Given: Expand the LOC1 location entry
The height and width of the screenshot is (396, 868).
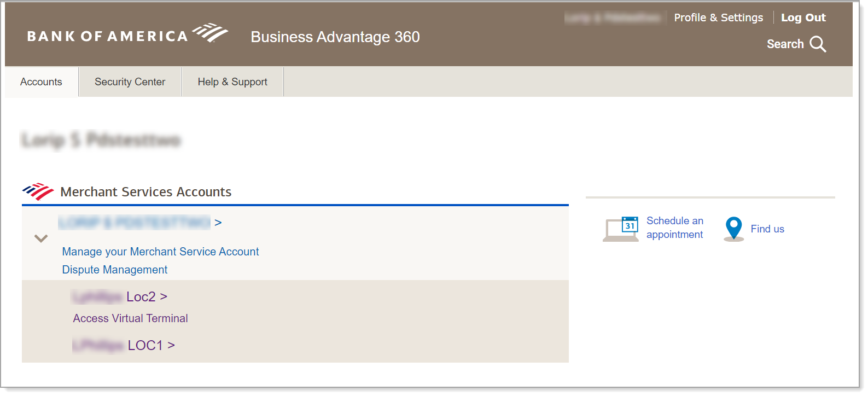Looking at the screenshot, I should tap(149, 345).
